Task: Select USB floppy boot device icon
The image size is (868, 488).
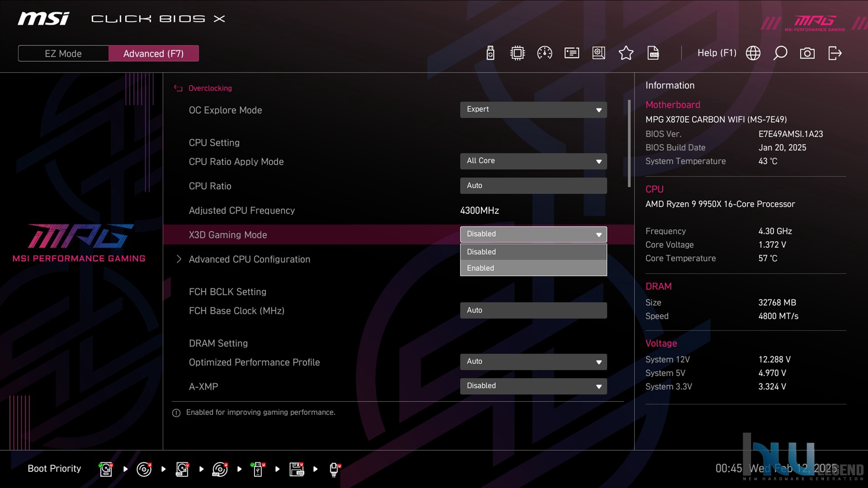Action: pyautogui.click(x=296, y=469)
